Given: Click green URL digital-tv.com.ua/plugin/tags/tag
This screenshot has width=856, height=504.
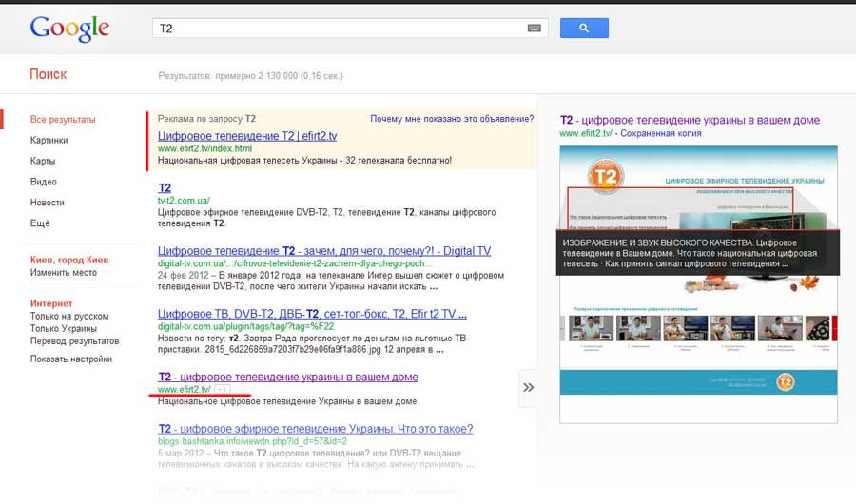Looking at the screenshot, I should pos(245,326).
